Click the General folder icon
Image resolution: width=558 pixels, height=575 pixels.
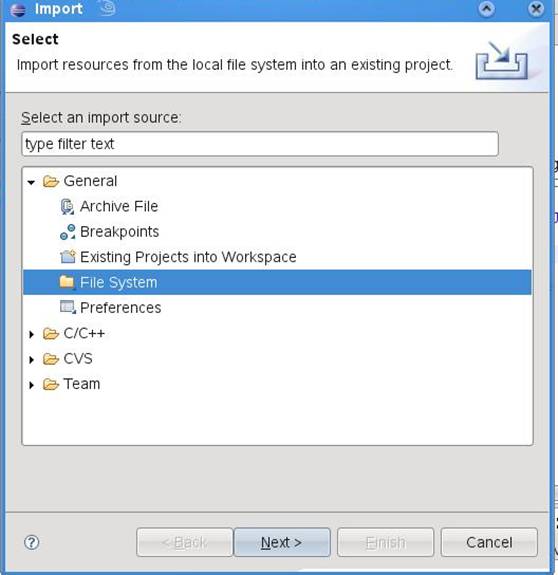pos(51,181)
